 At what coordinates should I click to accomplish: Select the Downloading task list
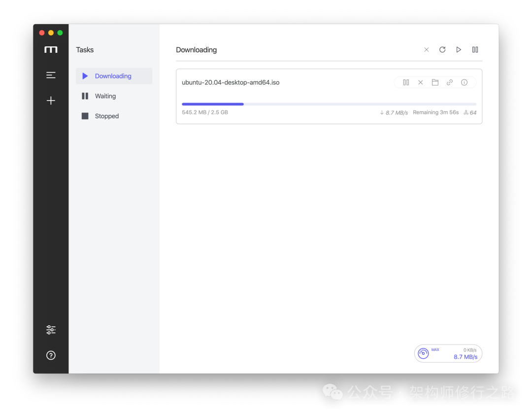[x=113, y=76]
